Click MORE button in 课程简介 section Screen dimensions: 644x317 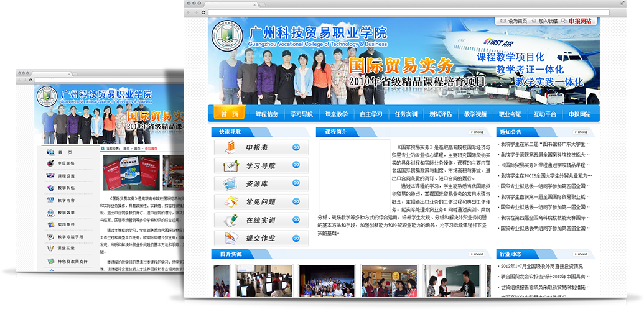pyautogui.click(x=476, y=132)
